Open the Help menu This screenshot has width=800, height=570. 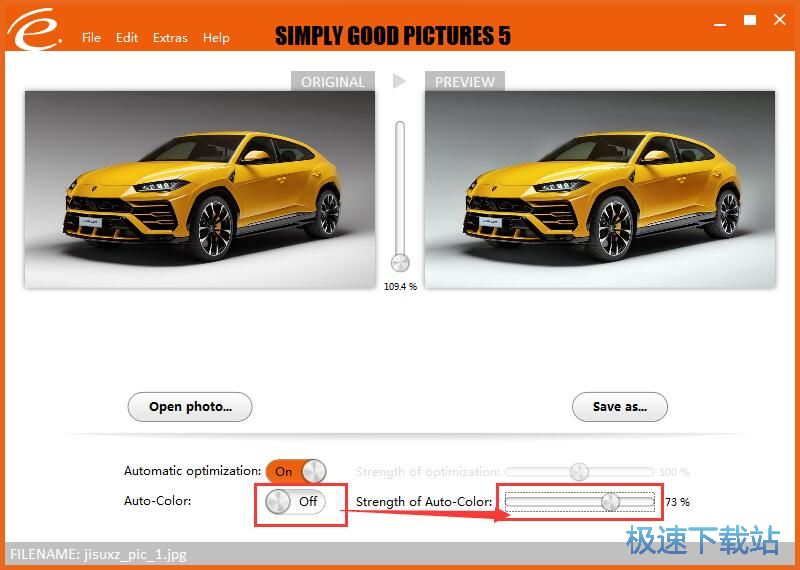[216, 38]
